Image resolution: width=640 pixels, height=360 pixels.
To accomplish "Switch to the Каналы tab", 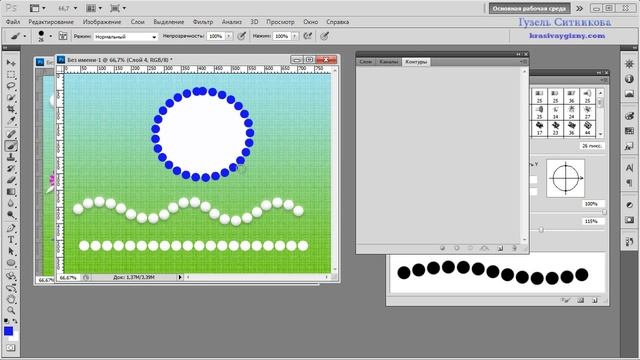I will 388,62.
